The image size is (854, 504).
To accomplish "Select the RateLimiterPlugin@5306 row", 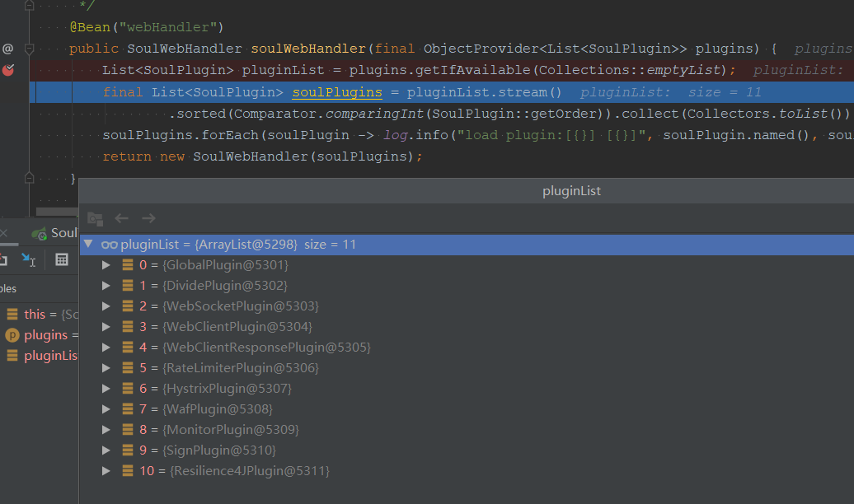I will tap(467, 368).
